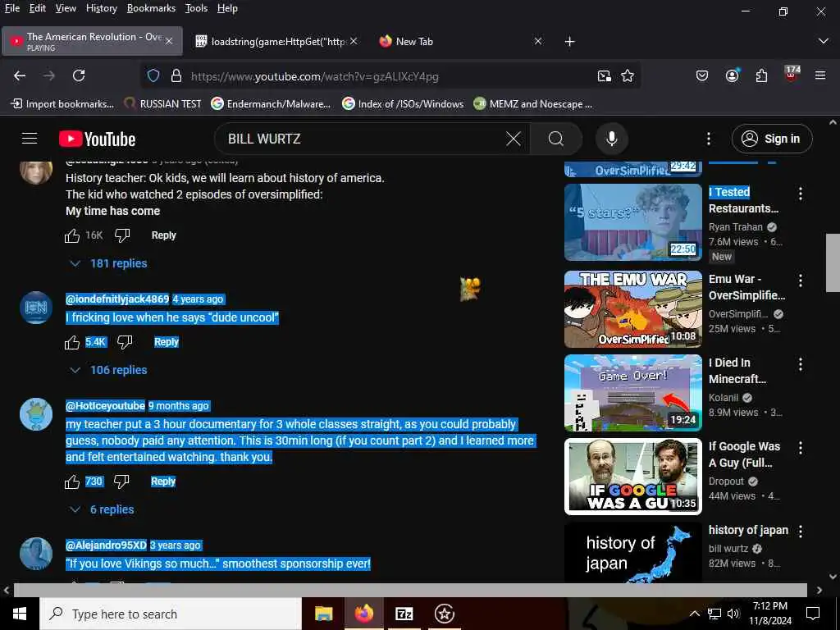Viewport: 840px width, 630px height.
Task: Open the @Alejandro95XD channel link
Action: [106, 546]
